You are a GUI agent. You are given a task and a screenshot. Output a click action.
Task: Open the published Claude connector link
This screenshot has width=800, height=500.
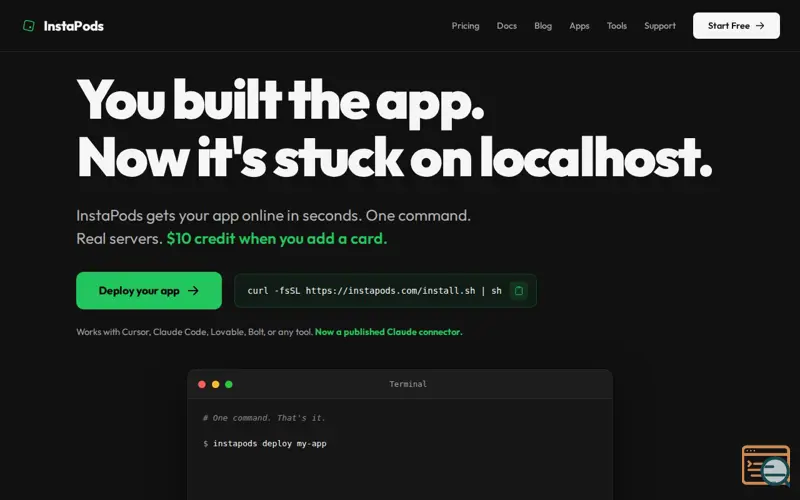(388, 332)
